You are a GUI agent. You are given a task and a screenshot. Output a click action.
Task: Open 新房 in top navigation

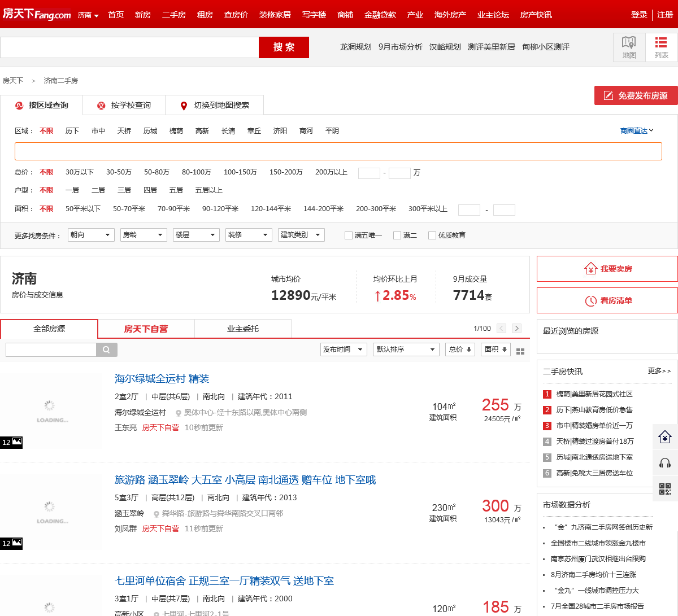coord(143,15)
